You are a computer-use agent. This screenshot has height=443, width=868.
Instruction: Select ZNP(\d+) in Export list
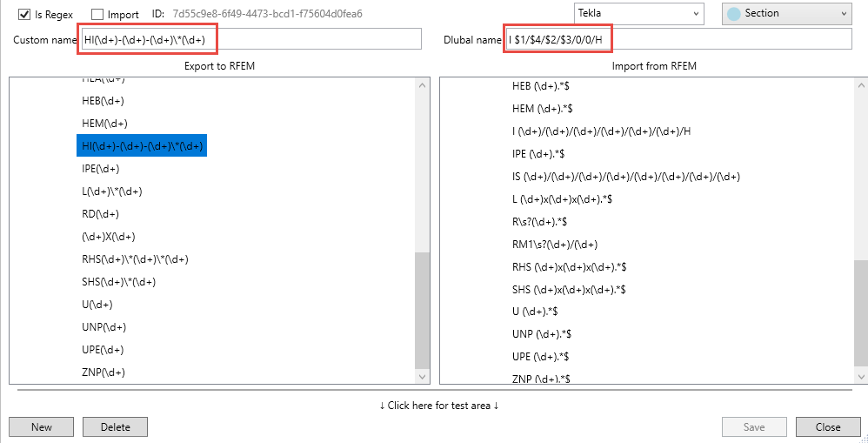[103, 373]
